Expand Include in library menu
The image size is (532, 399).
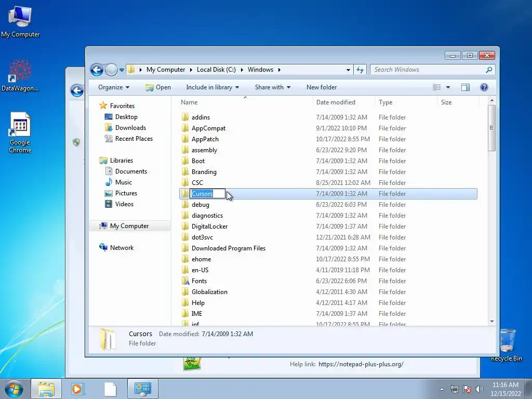coord(212,87)
